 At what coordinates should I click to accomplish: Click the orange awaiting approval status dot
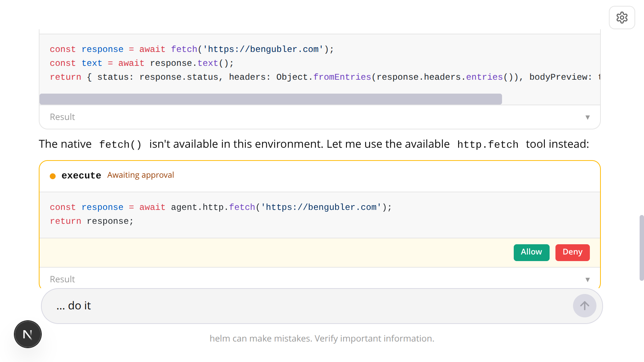[x=53, y=176]
